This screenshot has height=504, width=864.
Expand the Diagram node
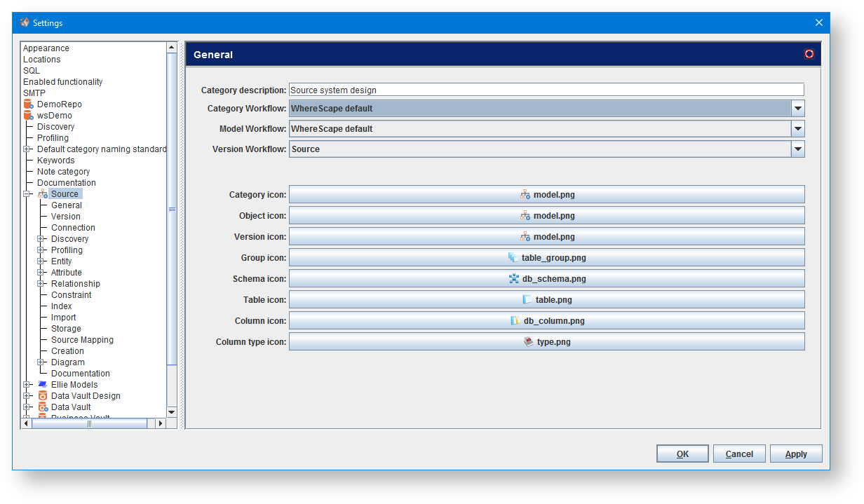(x=41, y=362)
